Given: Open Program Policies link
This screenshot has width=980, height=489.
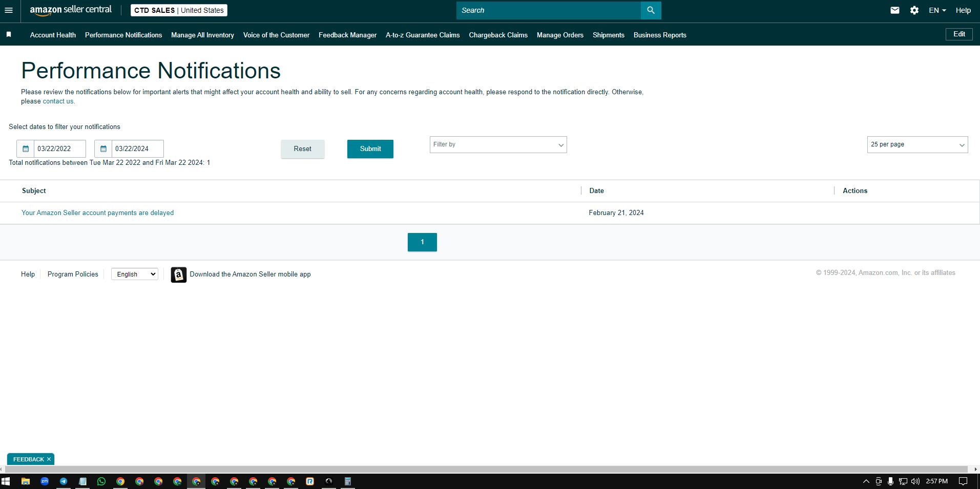Looking at the screenshot, I should 73,274.
